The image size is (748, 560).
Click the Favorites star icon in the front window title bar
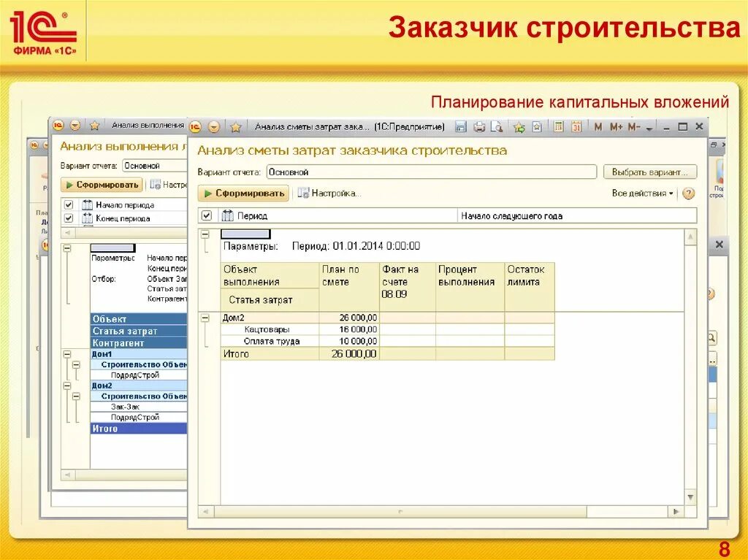pos(235,127)
